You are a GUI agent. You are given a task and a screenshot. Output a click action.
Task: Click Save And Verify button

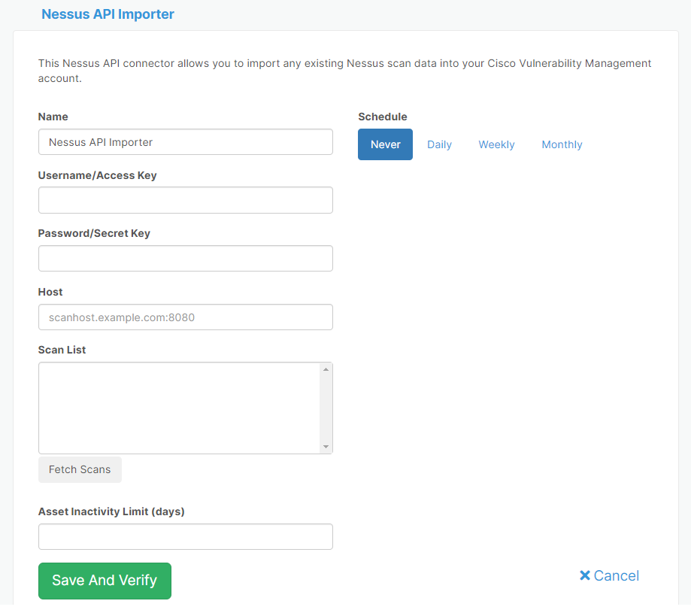pos(105,581)
